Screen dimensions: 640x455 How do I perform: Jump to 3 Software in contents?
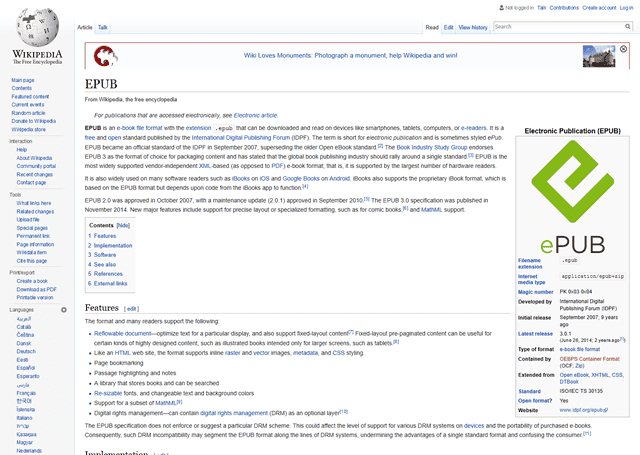coord(102,255)
